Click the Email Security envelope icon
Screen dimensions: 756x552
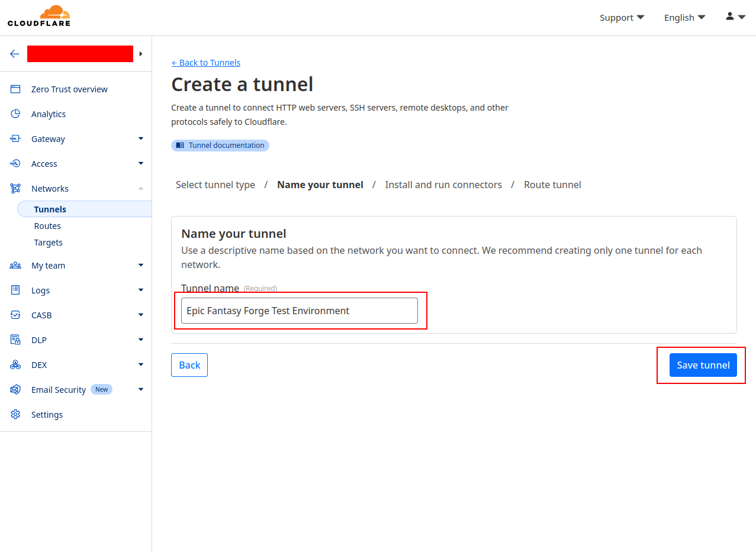point(15,390)
